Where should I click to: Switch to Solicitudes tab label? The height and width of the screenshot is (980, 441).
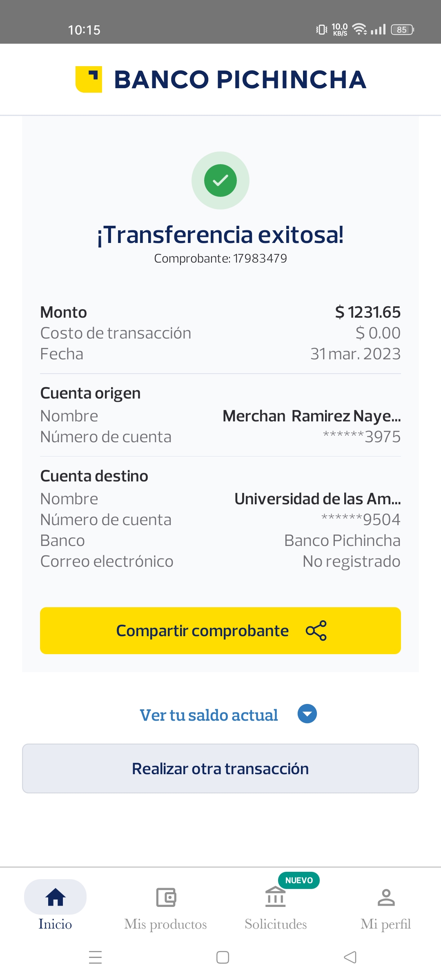(276, 924)
